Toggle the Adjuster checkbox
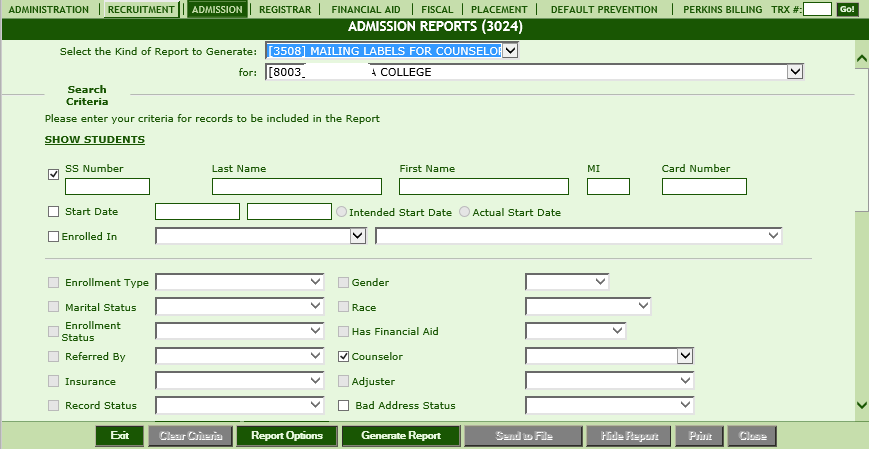Image resolution: width=869 pixels, height=449 pixels. [x=344, y=381]
